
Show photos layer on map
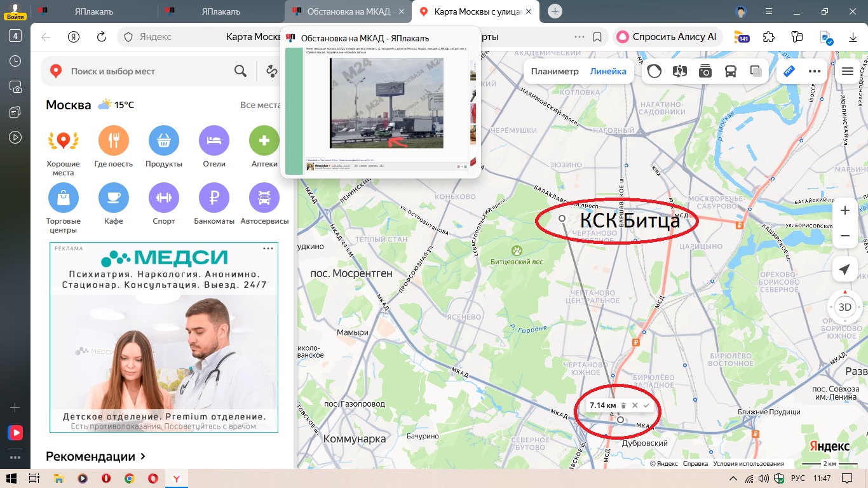[x=705, y=71]
